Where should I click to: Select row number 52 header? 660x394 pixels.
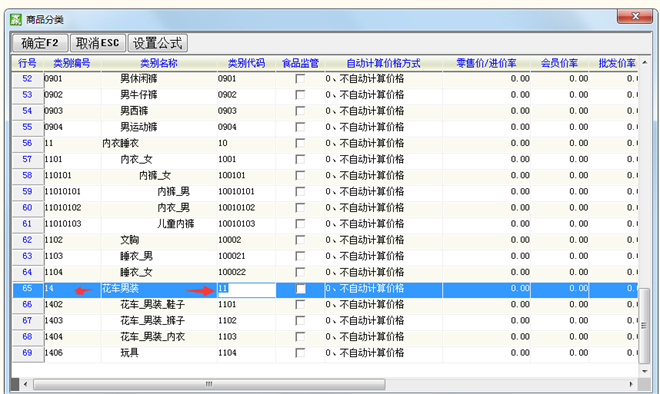coord(27,79)
